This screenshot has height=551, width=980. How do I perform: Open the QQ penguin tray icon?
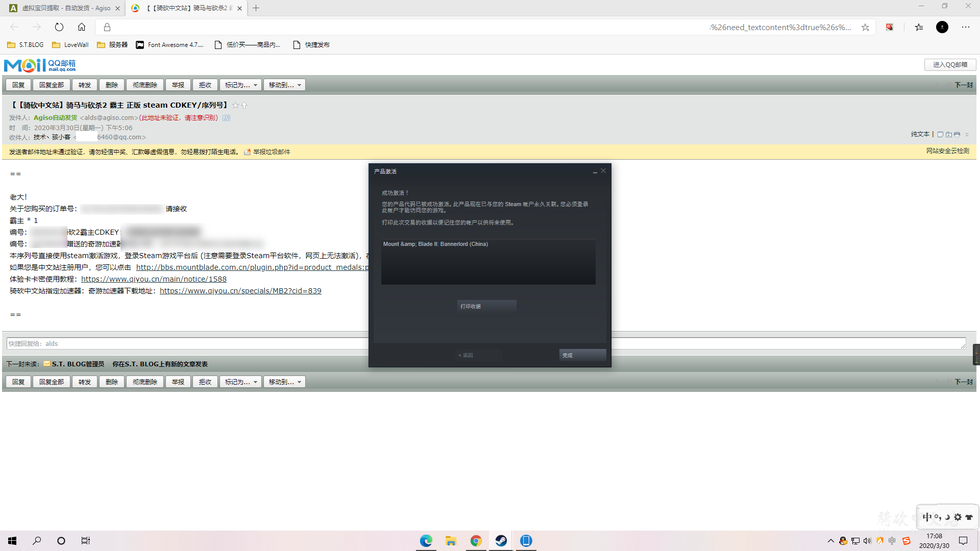[843, 541]
